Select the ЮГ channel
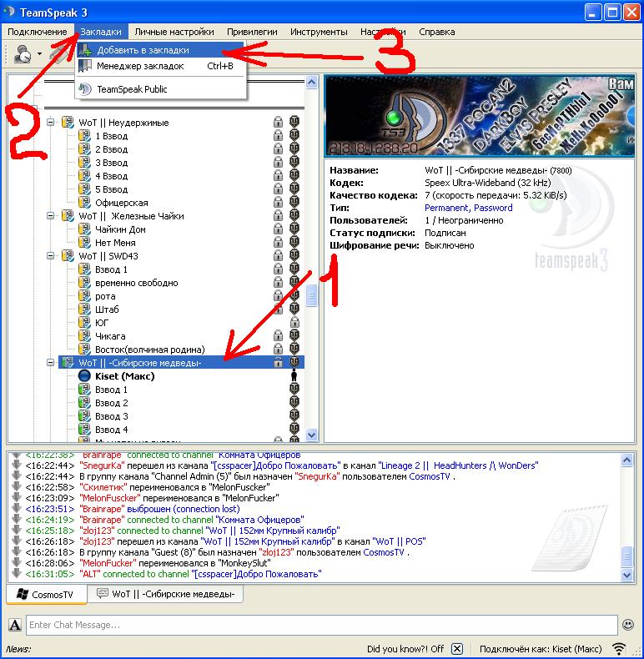Image resolution: width=644 pixels, height=659 pixels. (102, 323)
